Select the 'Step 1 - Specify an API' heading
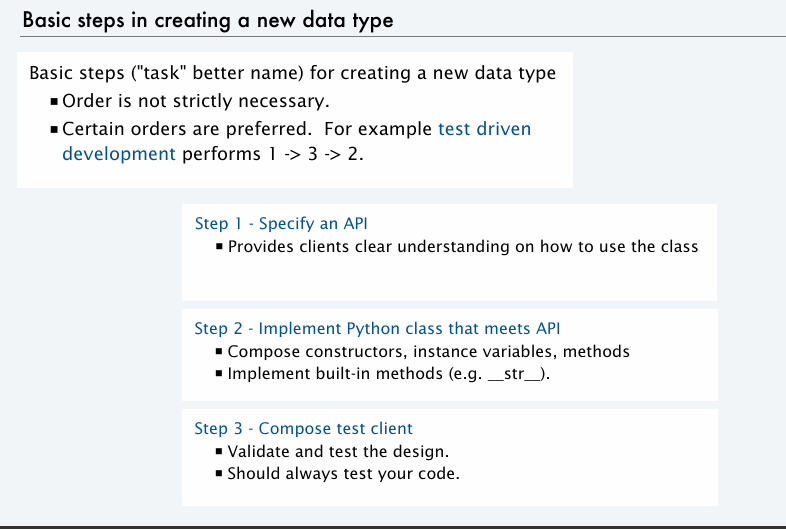 (281, 224)
